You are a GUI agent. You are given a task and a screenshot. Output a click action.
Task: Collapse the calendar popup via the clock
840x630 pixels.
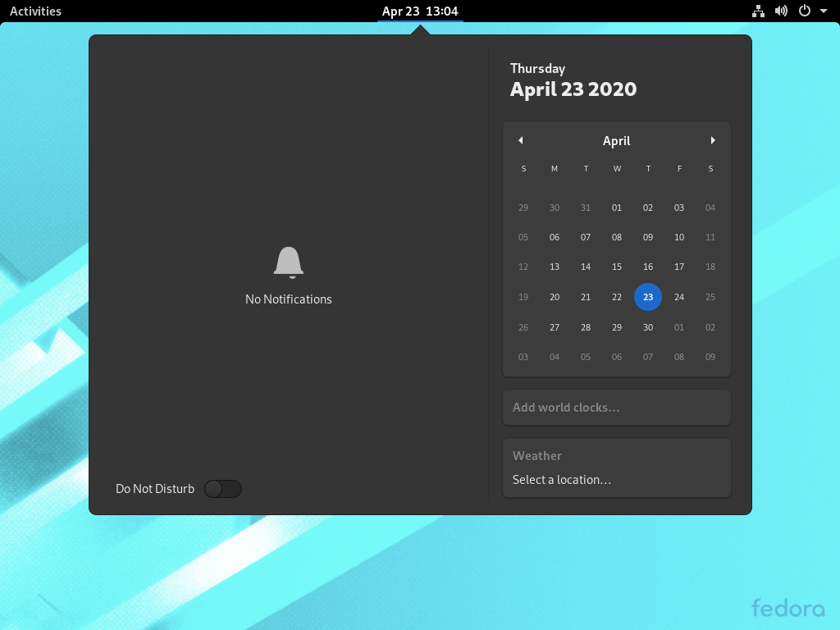(419, 11)
